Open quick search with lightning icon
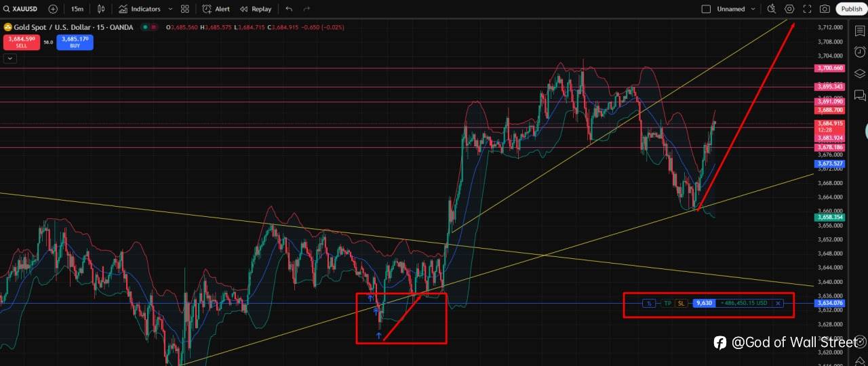 (x=772, y=9)
